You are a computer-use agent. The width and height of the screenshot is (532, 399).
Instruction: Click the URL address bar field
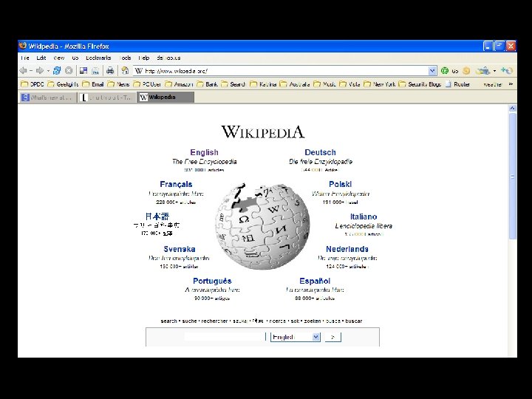284,71
